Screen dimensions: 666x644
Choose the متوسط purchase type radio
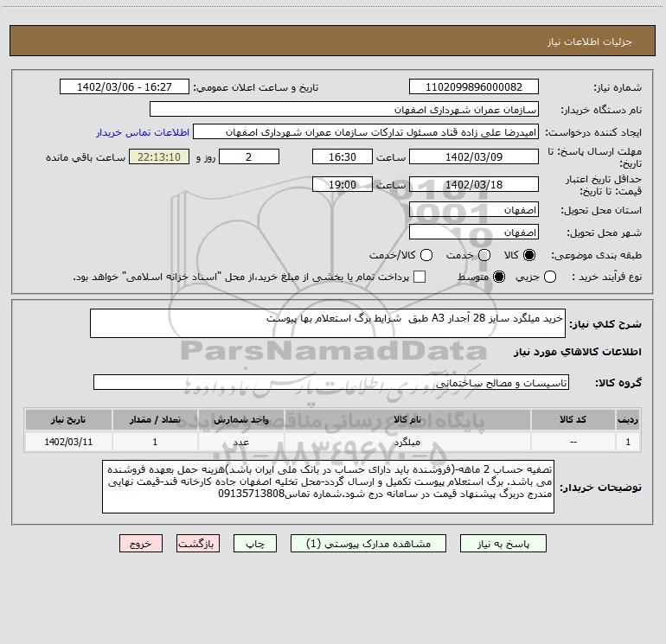point(499,277)
